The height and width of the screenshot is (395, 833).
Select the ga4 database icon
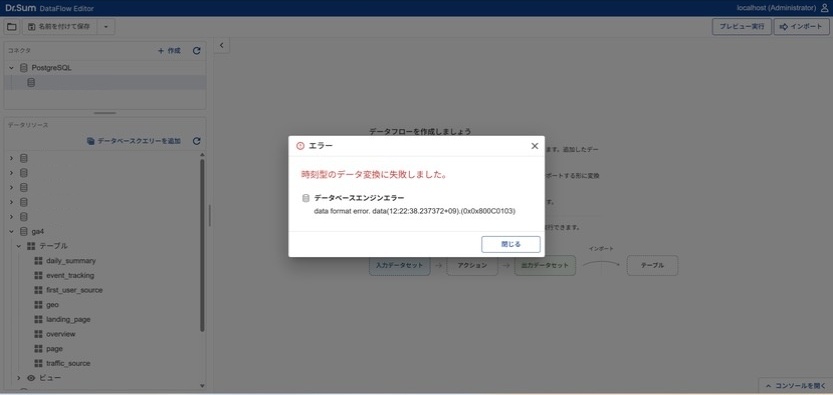[23, 231]
